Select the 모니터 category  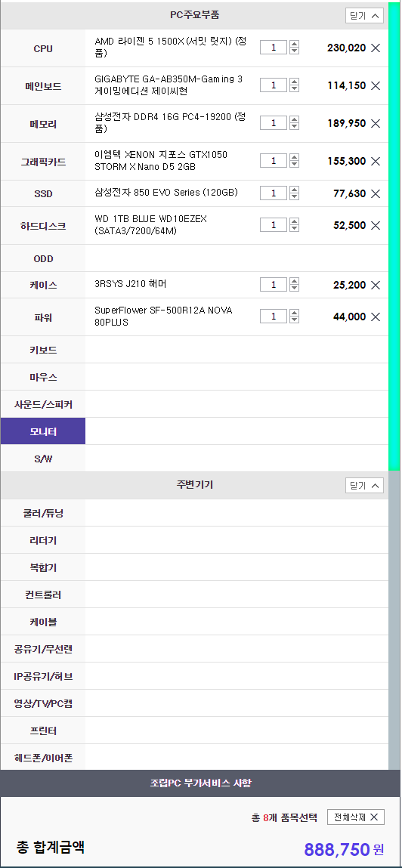click(43, 431)
